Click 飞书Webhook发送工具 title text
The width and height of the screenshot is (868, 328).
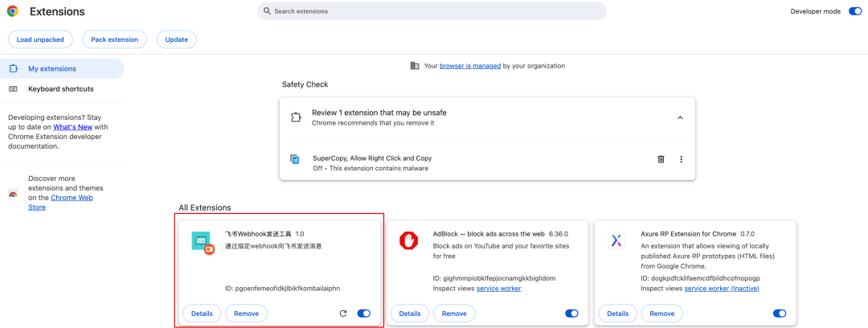[x=258, y=234]
